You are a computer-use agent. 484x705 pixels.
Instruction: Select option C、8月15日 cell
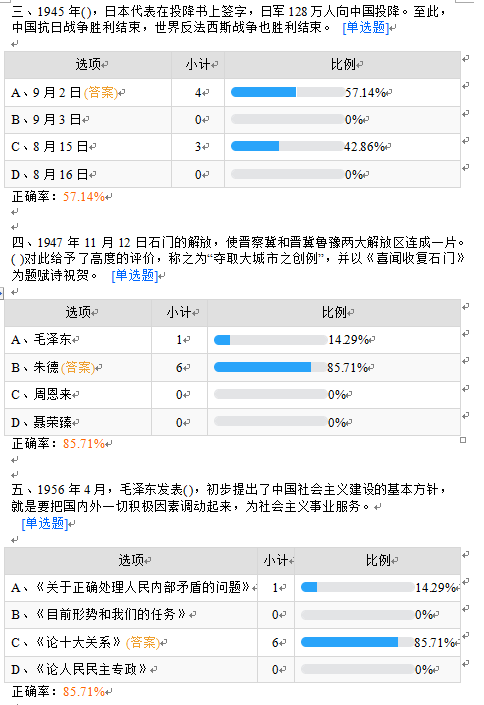point(88,147)
